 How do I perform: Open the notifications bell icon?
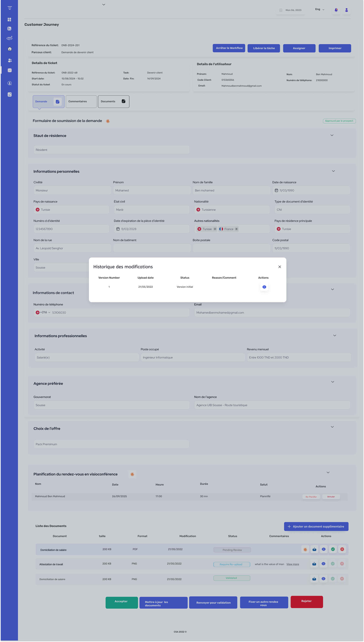(x=336, y=10)
